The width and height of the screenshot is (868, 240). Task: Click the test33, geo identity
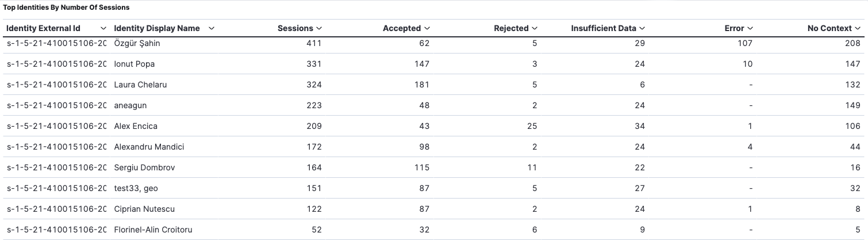tap(136, 188)
